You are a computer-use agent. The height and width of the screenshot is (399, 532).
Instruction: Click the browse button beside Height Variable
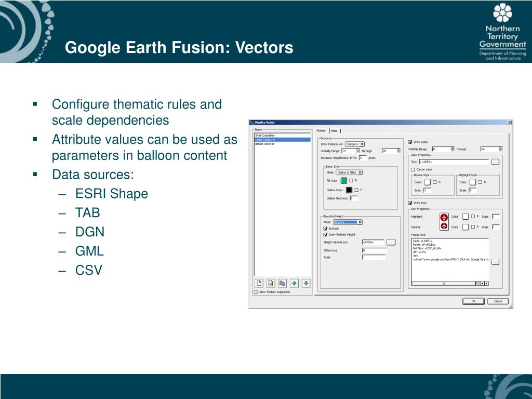point(391,242)
